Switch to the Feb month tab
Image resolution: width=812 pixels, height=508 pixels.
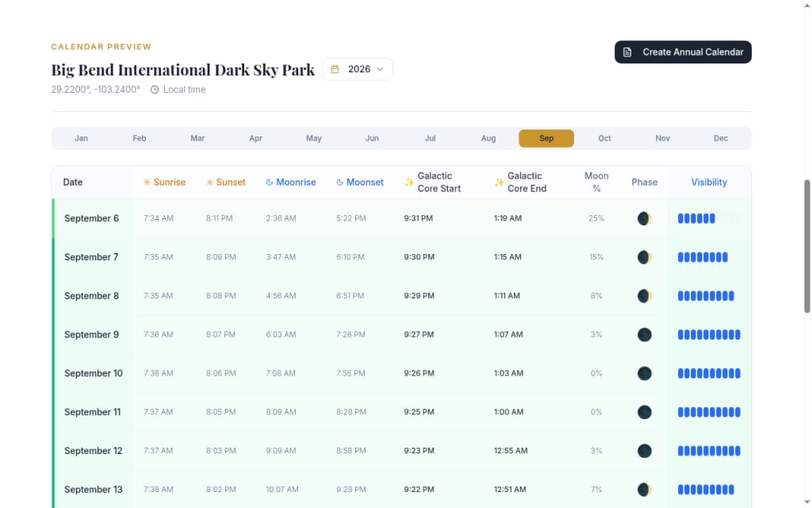140,138
